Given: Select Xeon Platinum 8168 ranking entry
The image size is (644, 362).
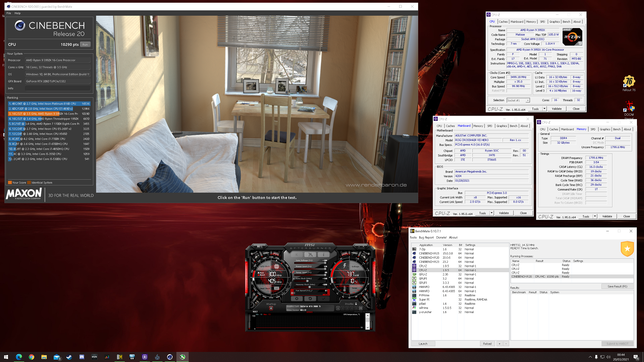Looking at the screenshot, I should coord(49,104).
